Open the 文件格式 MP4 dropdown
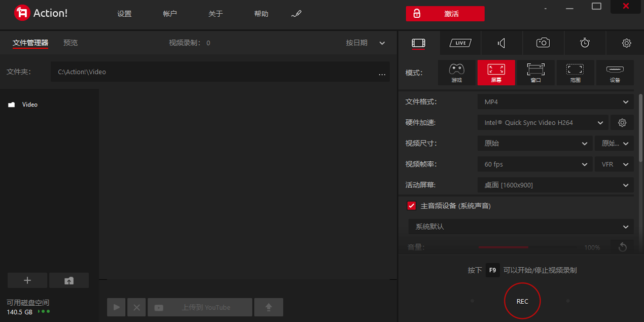This screenshot has height=322, width=644. (x=555, y=101)
